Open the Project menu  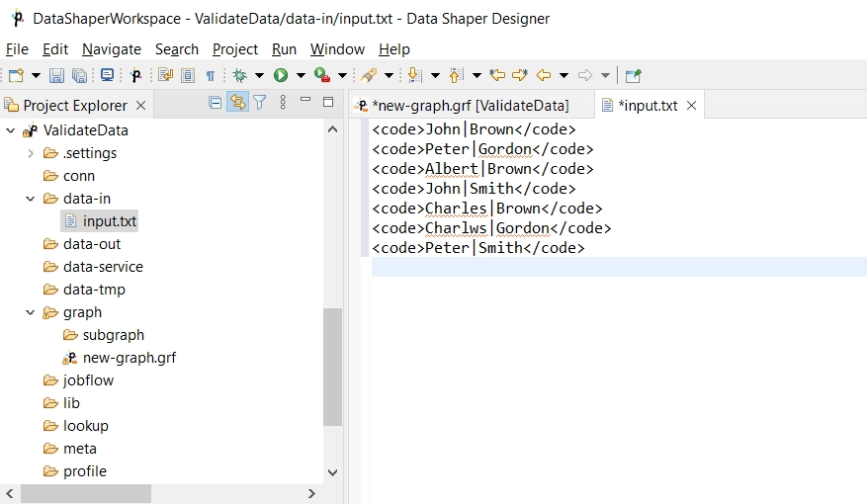235,49
